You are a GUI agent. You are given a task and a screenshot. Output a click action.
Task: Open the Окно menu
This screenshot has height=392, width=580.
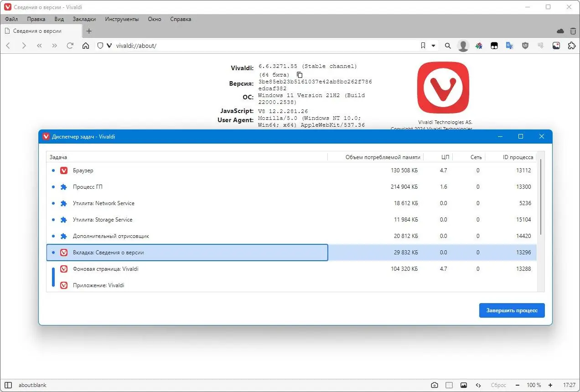coord(155,19)
